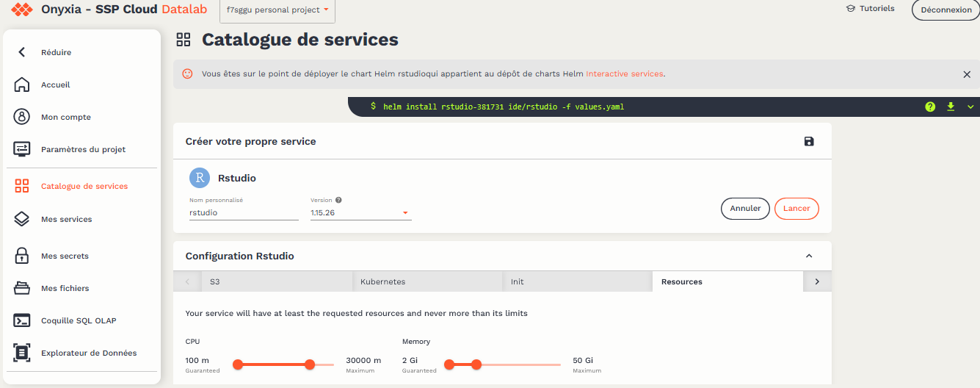Click the Explorateur de Données icon

pos(22,353)
